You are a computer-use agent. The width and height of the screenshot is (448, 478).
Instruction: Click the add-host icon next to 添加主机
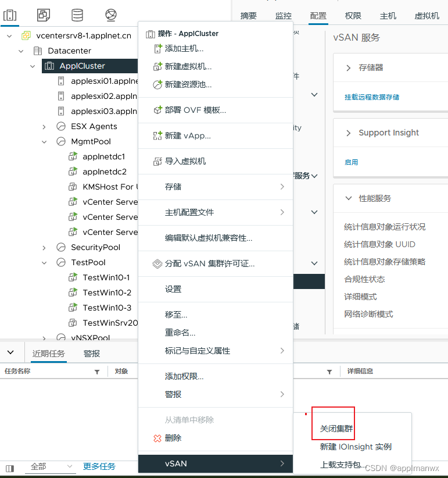click(x=158, y=48)
